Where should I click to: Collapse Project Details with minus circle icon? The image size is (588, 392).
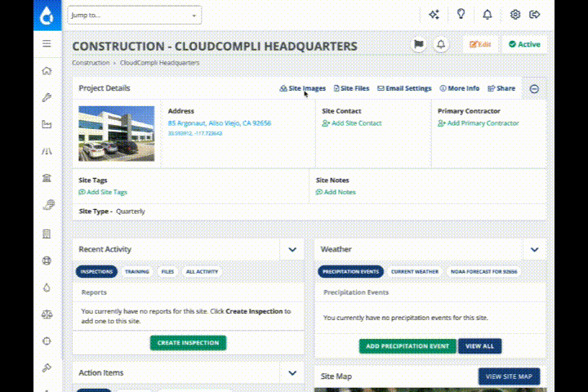[534, 89]
